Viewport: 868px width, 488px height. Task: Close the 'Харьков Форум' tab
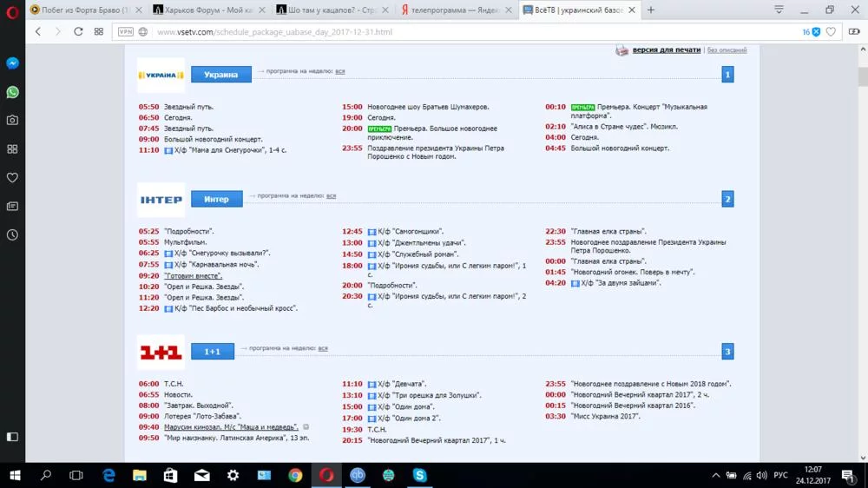pyautogui.click(x=262, y=10)
